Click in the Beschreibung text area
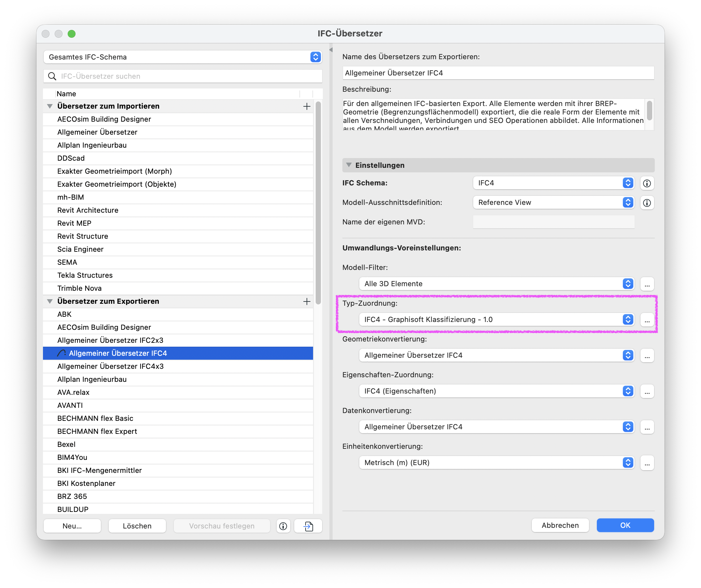This screenshot has height=588, width=701. tap(493, 114)
